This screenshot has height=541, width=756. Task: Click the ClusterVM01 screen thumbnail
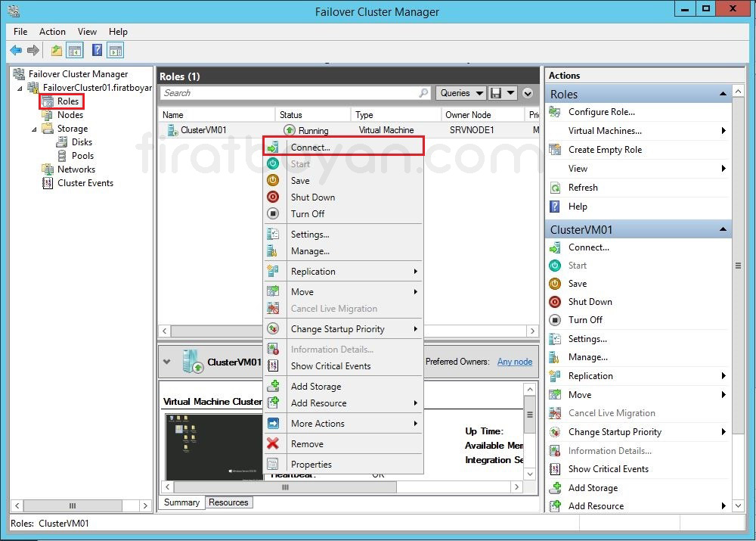(x=214, y=446)
